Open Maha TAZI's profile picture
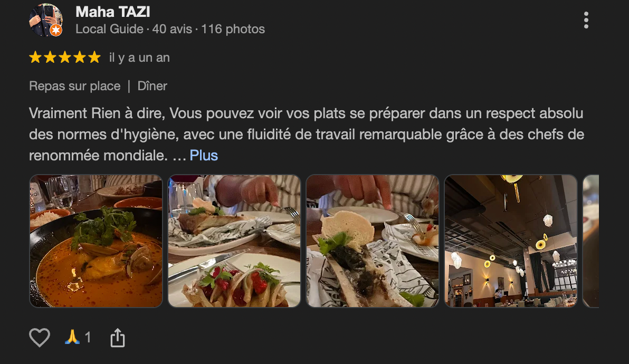The height and width of the screenshot is (364, 629). pyautogui.click(x=46, y=20)
